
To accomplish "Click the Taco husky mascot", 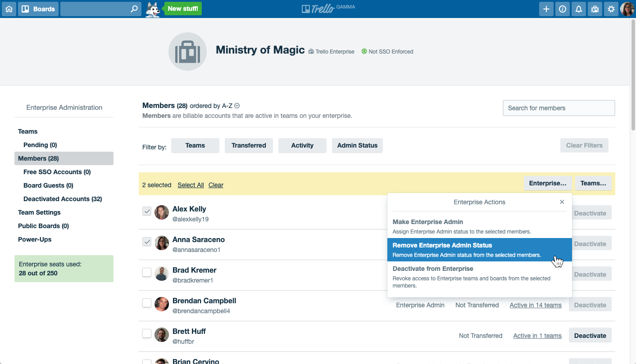I will [x=153, y=9].
